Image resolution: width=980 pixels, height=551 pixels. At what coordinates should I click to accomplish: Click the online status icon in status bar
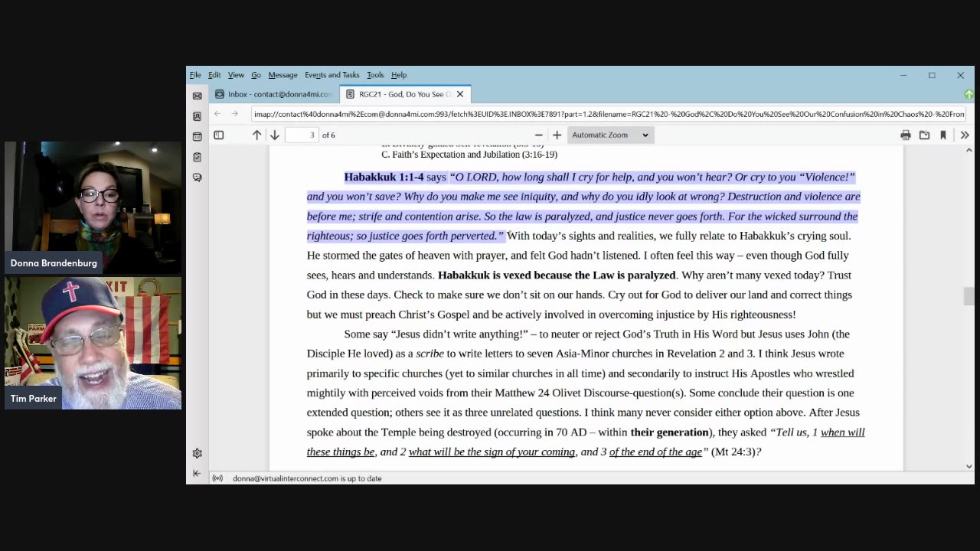tap(217, 478)
